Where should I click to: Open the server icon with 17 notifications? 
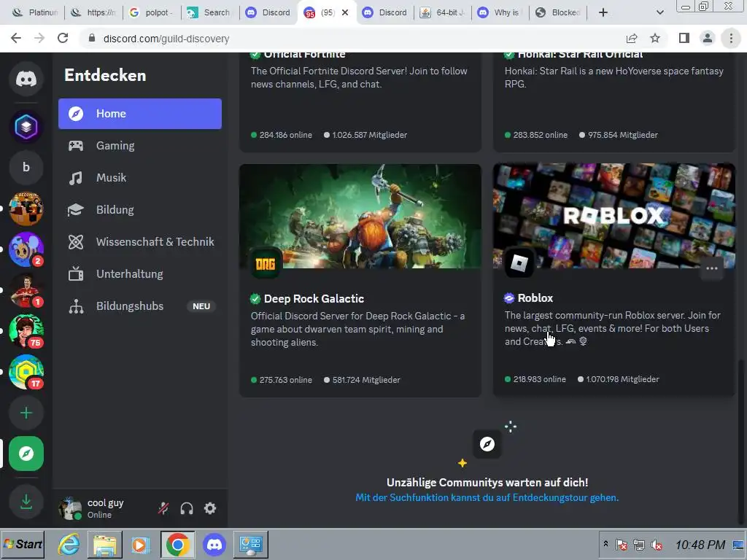[x=26, y=372]
